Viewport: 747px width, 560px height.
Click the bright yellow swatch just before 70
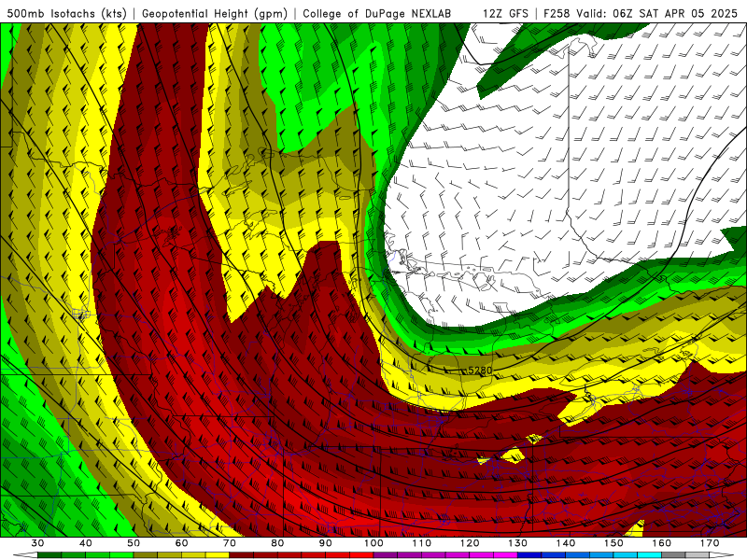[218, 555]
